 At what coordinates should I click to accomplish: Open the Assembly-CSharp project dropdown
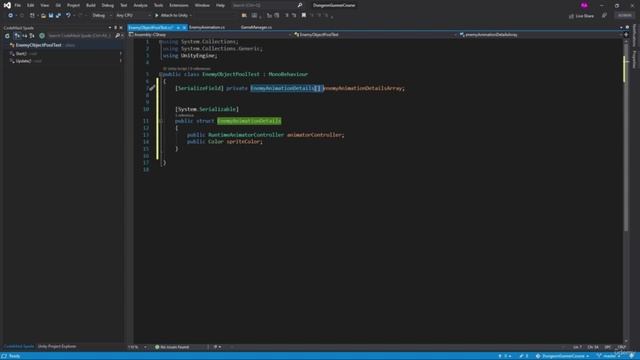210,35
